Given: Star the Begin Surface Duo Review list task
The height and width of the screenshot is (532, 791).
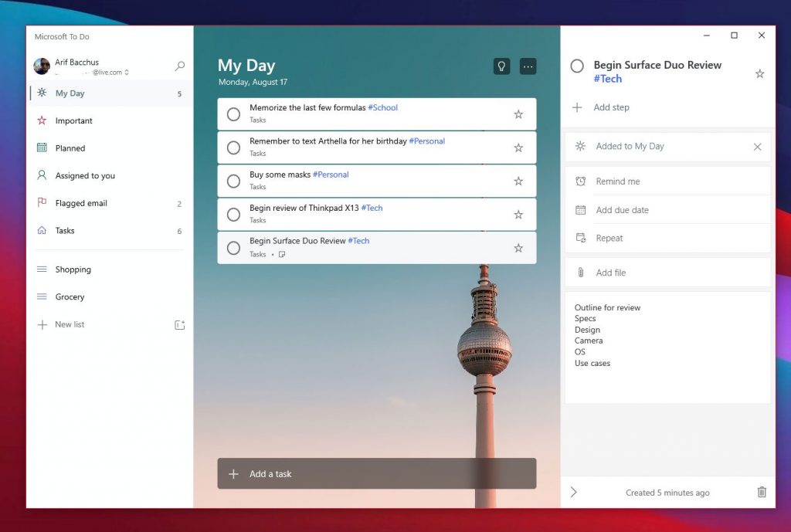Looking at the screenshot, I should click(518, 248).
